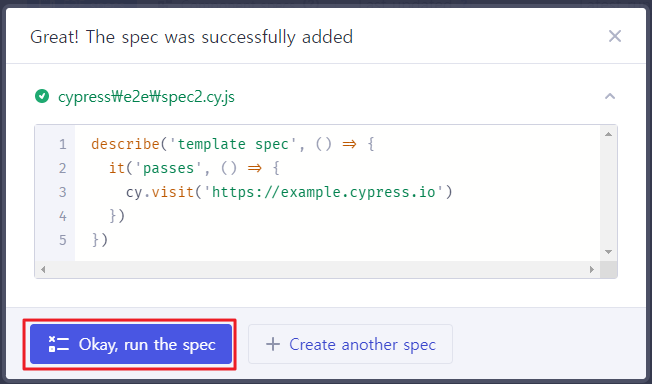Click the describe('template spec' code line
The height and width of the screenshot is (384, 652).
[x=233, y=144]
